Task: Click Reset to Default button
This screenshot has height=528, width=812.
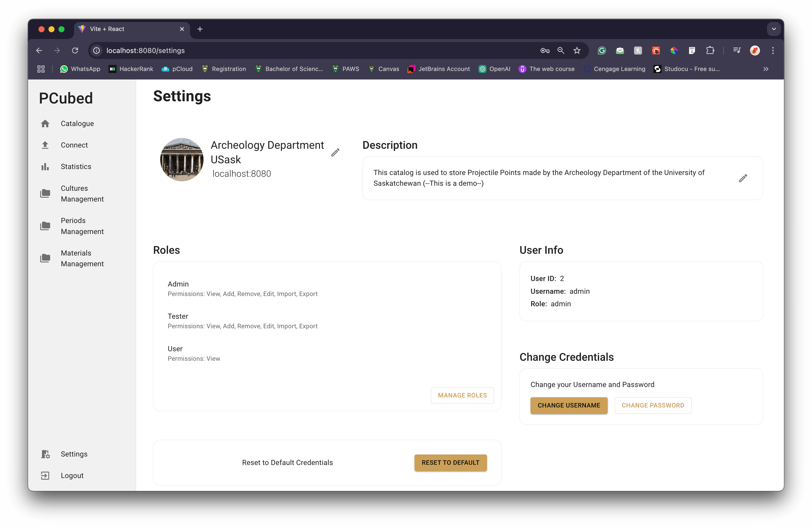Action: point(450,462)
